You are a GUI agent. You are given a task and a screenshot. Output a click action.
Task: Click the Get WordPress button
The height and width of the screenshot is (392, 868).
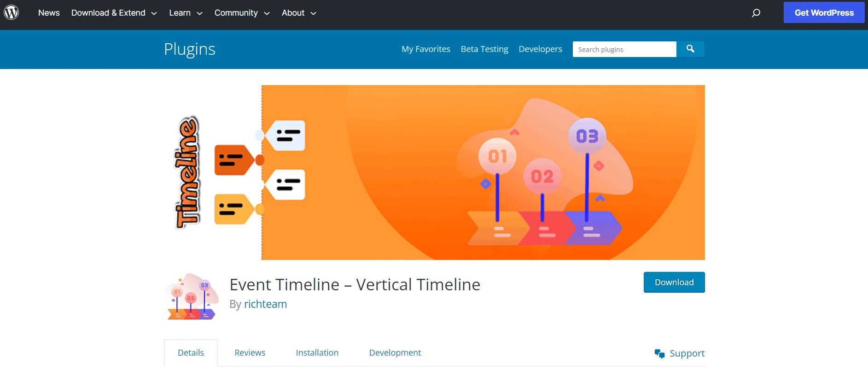(824, 12)
